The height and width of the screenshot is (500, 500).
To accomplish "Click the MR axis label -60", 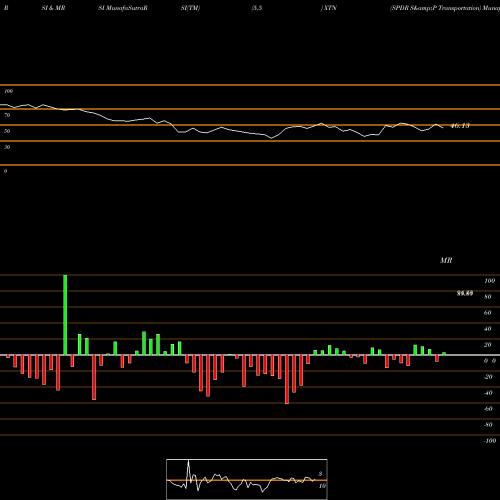I will click(x=488, y=409).
